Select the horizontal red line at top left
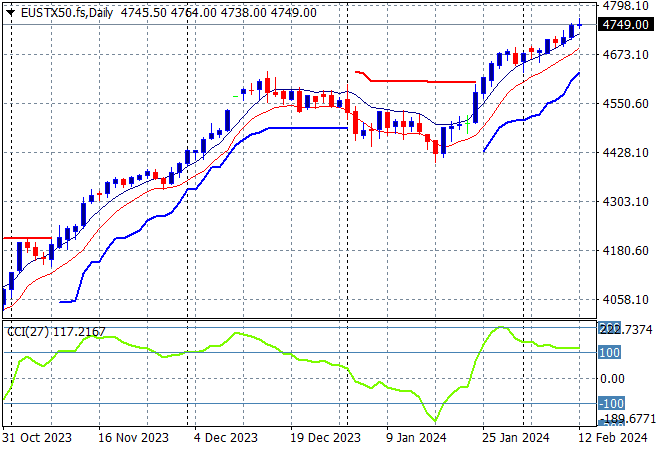Image resolution: width=660 pixels, height=450 pixels. coord(26,238)
